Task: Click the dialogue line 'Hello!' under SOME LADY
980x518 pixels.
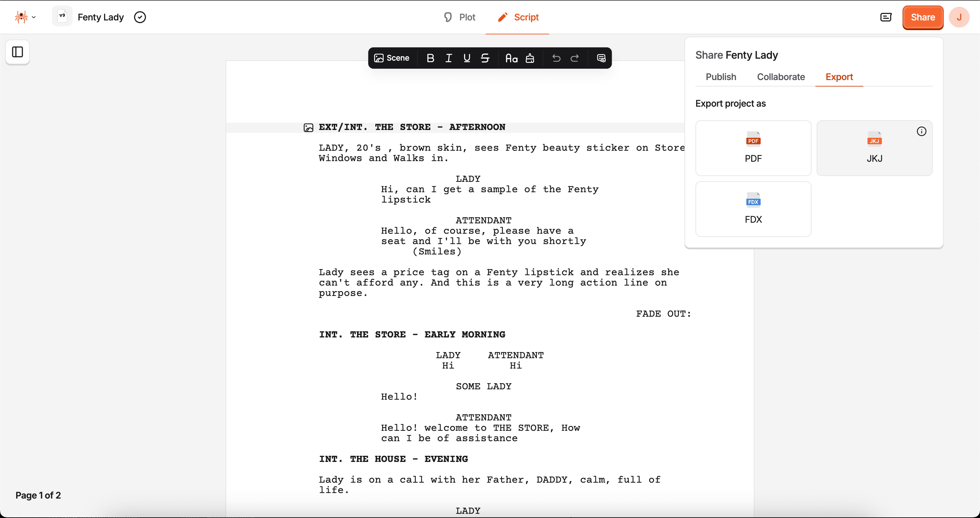Action: pyautogui.click(x=400, y=396)
